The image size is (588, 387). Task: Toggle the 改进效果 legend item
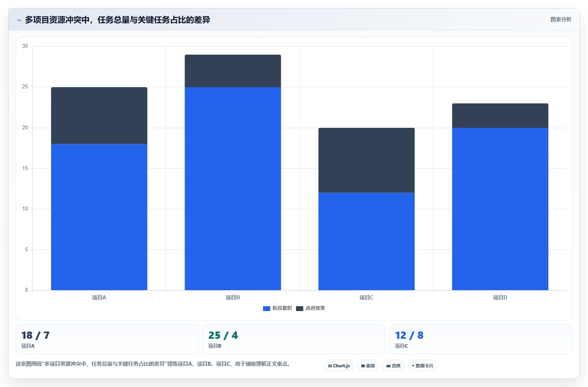310,308
